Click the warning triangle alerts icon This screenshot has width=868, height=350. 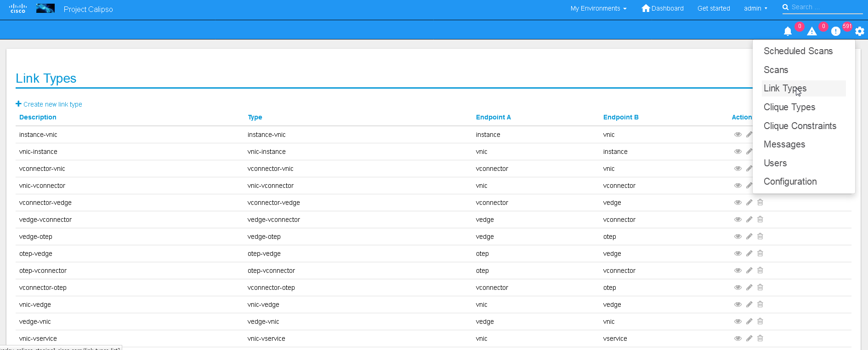click(811, 31)
